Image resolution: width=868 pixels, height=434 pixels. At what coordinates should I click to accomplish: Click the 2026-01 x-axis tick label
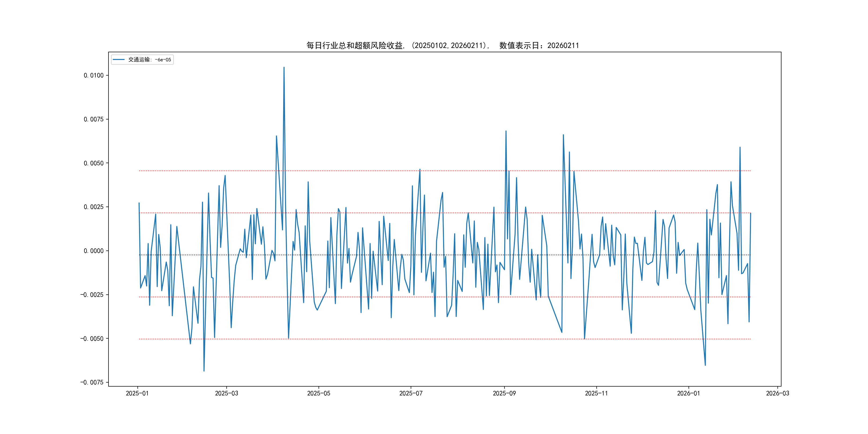tap(689, 393)
